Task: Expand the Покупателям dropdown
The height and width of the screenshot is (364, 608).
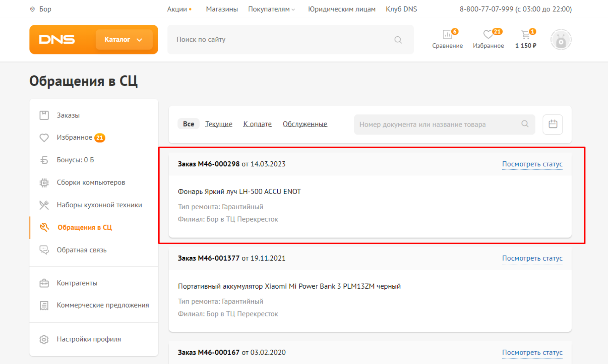Action: coord(271,9)
